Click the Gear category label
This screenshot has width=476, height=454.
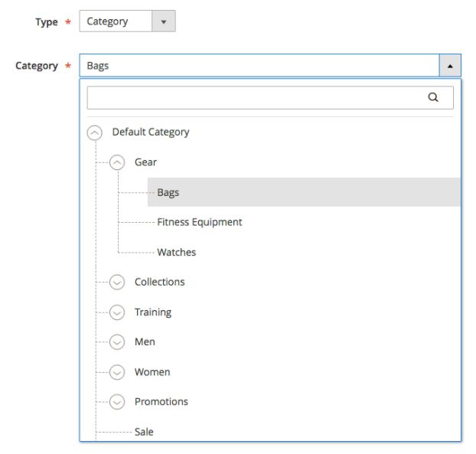[145, 162]
